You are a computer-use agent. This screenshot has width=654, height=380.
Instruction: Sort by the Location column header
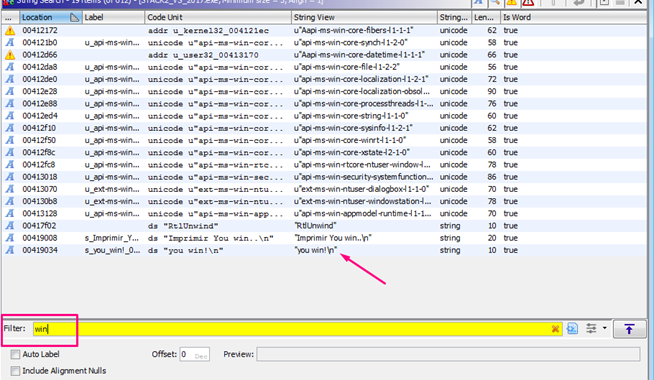pos(50,18)
